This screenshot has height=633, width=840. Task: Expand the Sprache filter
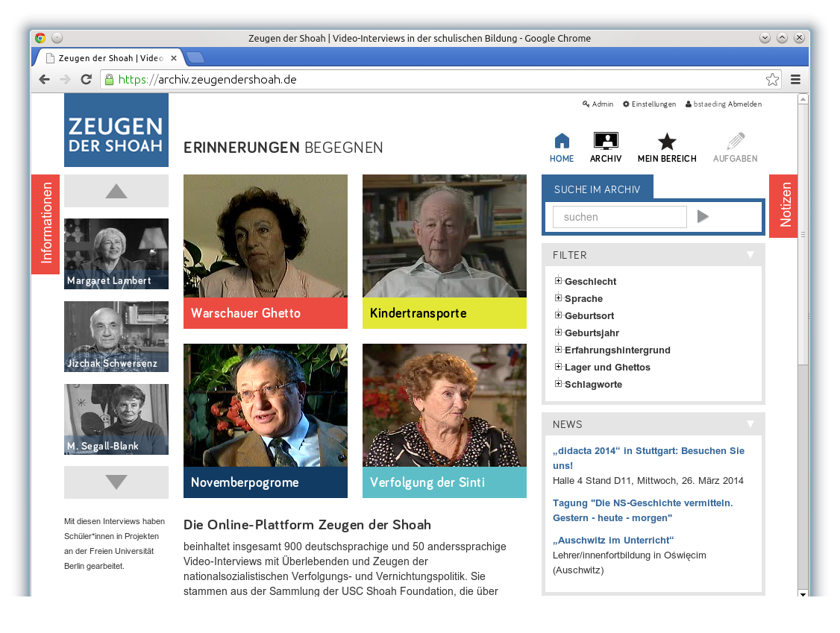(x=558, y=297)
